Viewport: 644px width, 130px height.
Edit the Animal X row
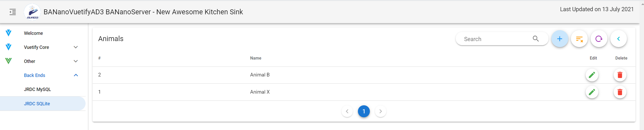point(592,92)
